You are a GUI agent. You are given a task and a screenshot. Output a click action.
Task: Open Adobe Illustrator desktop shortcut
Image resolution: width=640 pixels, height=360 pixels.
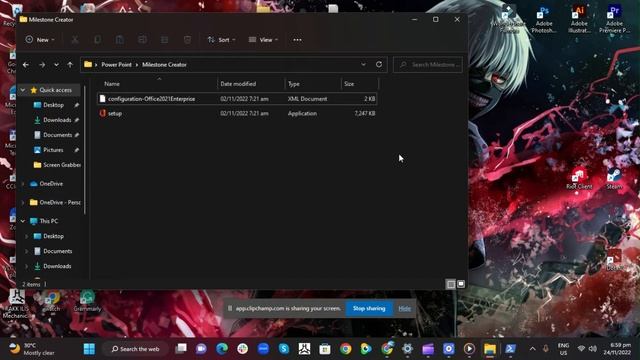tap(579, 19)
